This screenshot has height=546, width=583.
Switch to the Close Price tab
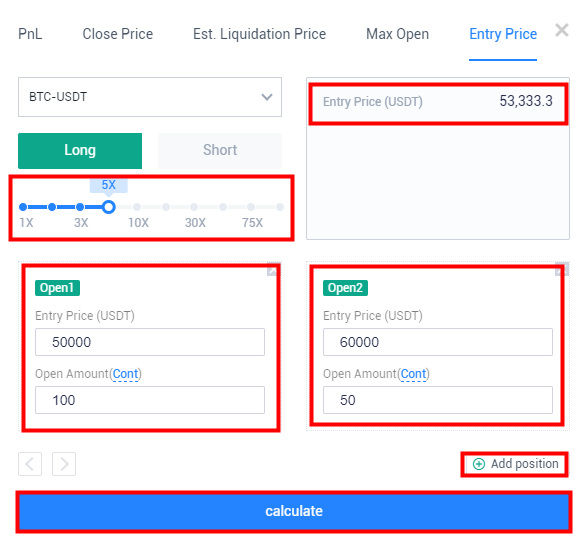tap(117, 34)
